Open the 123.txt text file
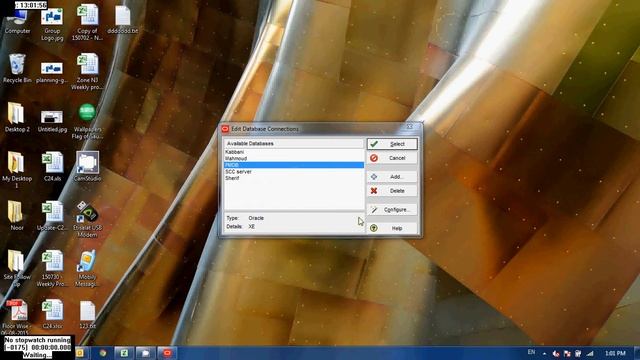 tap(87, 314)
